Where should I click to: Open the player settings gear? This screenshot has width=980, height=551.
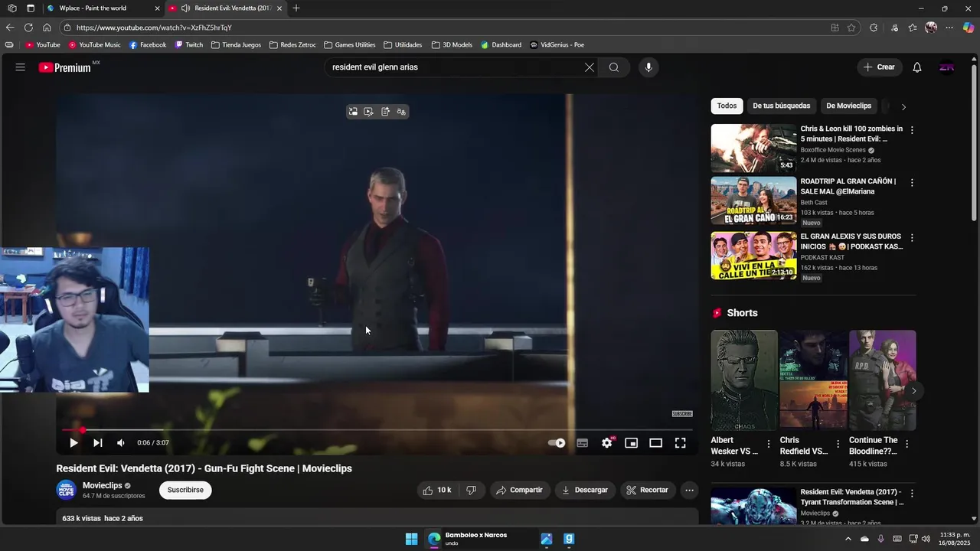(607, 443)
